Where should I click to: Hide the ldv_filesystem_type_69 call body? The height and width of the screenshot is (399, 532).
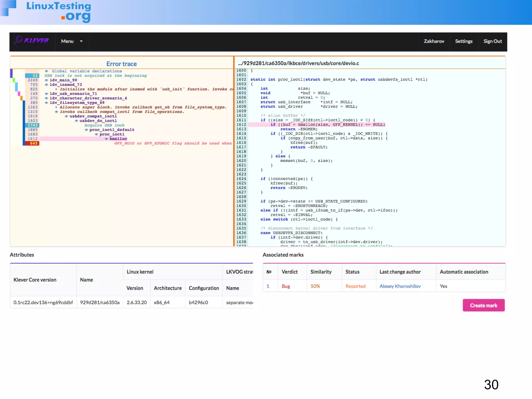pos(46,103)
